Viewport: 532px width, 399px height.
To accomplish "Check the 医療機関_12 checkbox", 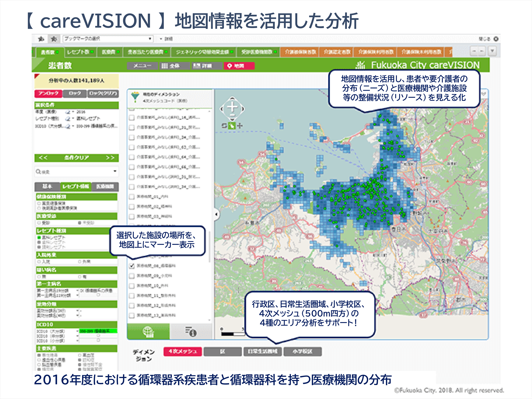I will (132, 306).
